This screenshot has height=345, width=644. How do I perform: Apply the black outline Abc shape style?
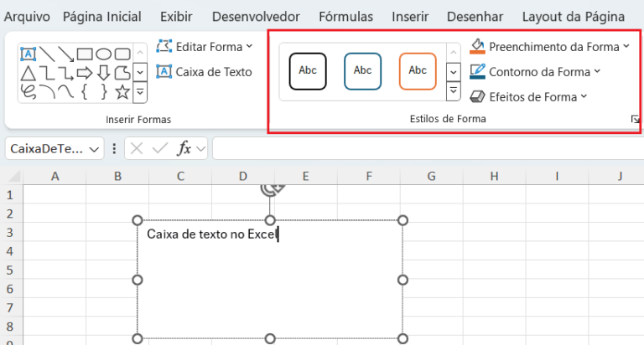pyautogui.click(x=308, y=71)
